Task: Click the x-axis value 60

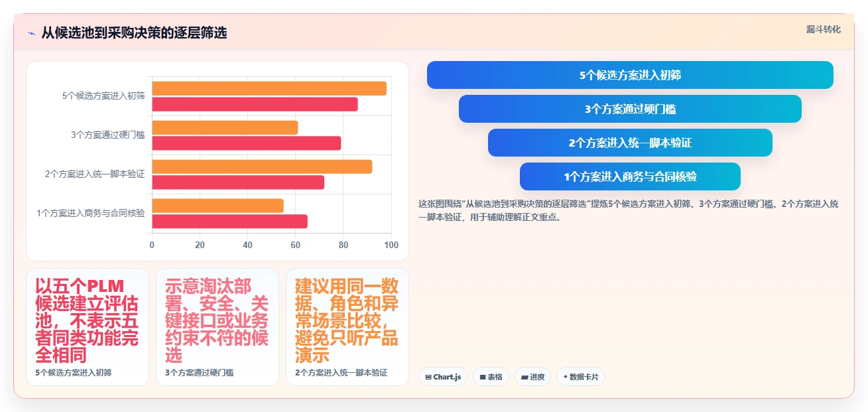Action: click(x=296, y=245)
